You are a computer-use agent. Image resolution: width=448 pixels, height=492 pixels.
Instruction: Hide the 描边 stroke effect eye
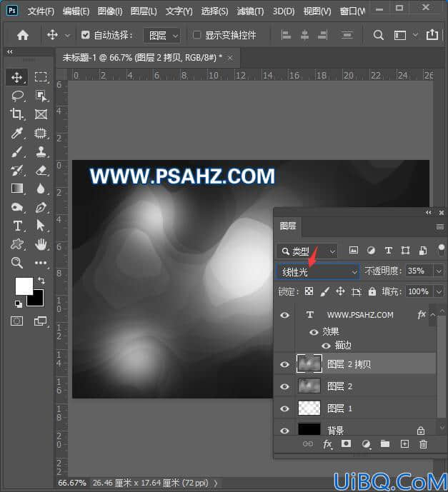327,346
